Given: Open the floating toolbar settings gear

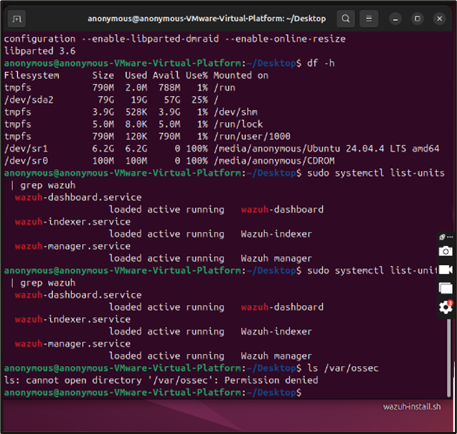Looking at the screenshot, I should tap(446, 307).
